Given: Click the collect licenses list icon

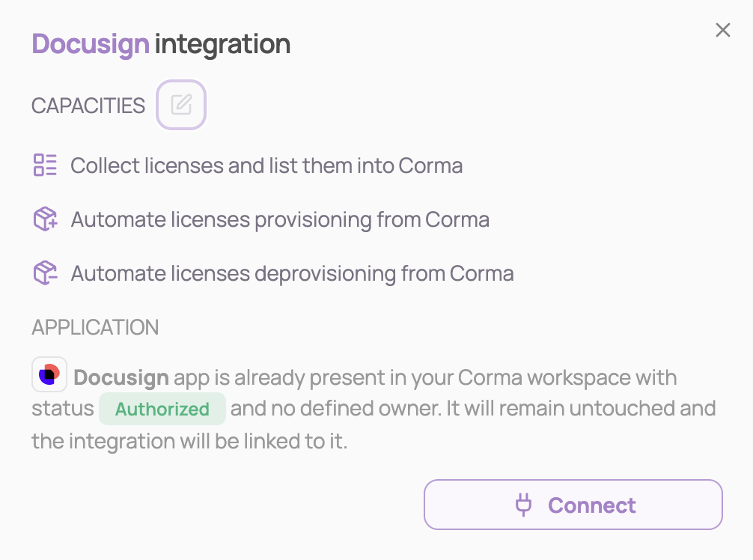Looking at the screenshot, I should [45, 165].
